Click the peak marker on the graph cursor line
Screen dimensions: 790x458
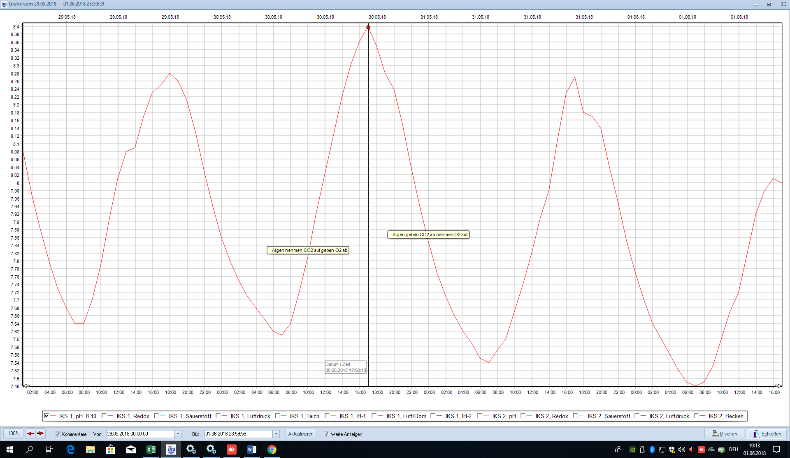[368, 27]
